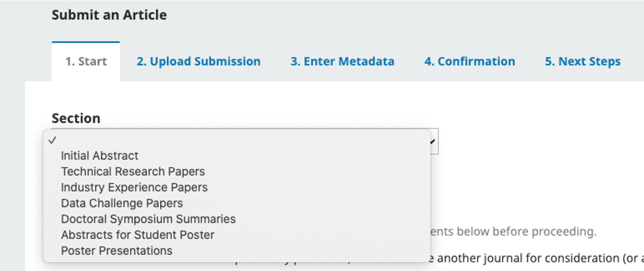Click the checkmark beside the blank option
644x271 pixels.
(52, 141)
